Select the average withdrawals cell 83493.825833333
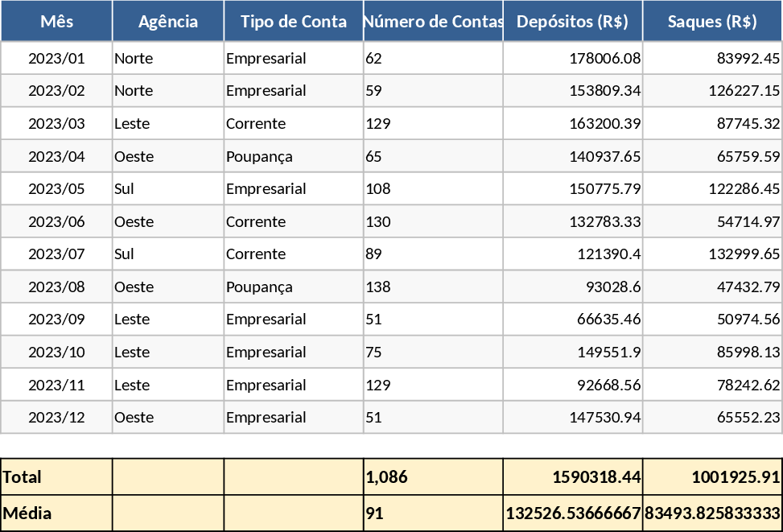783x532 pixels. 713,513
